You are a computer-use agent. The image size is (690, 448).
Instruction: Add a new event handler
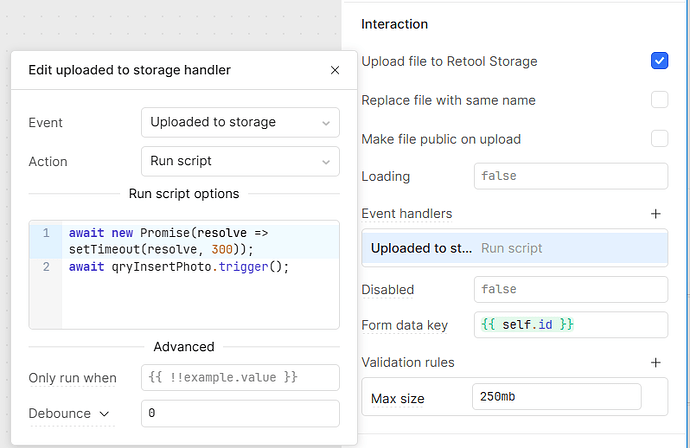coord(656,213)
